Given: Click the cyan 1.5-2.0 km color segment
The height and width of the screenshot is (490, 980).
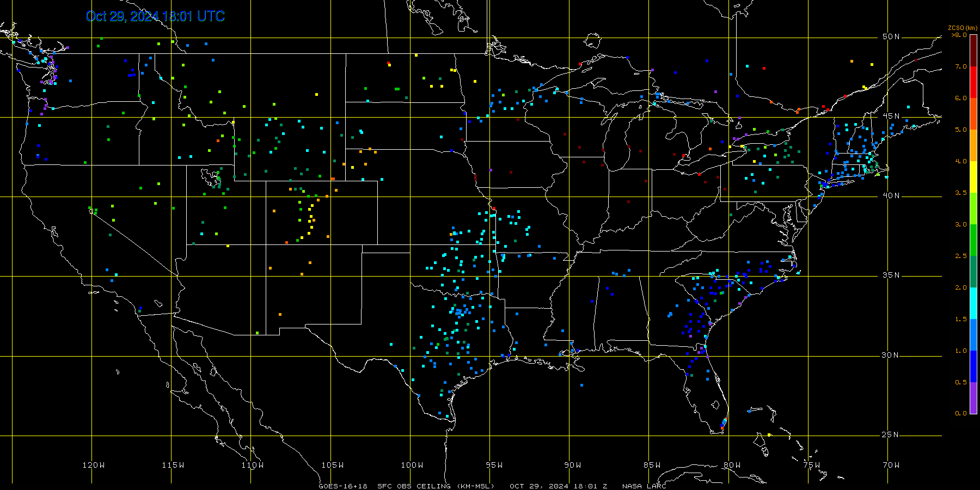Looking at the screenshot, I should tap(973, 303).
